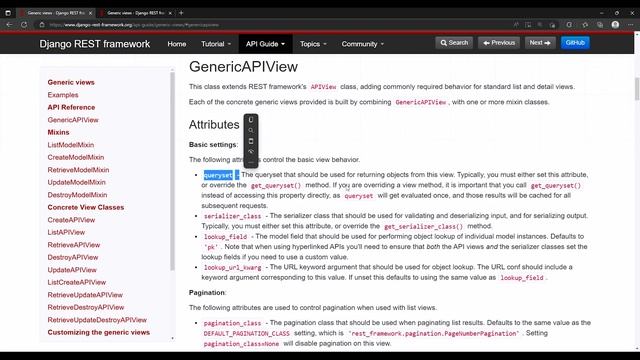Select ListCreateAPIView in the sidebar
Screen dimensions: 640x360
[x=77, y=282]
